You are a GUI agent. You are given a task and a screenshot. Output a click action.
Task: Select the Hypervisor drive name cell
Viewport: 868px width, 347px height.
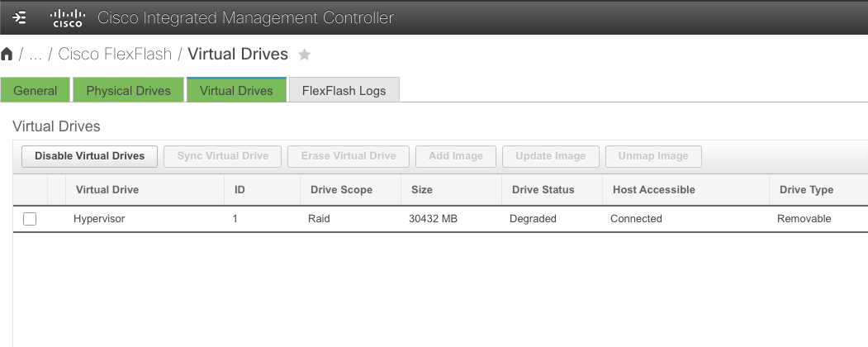[x=99, y=219]
